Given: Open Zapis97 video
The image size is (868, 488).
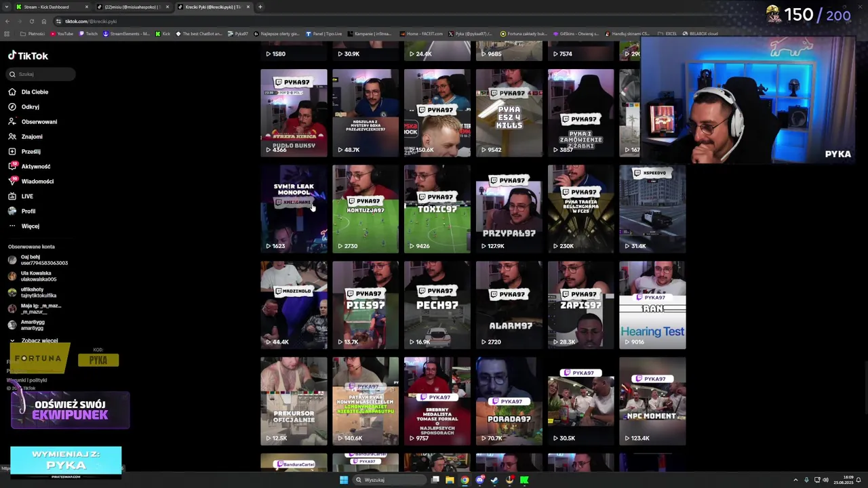Looking at the screenshot, I should pyautogui.click(x=581, y=305).
